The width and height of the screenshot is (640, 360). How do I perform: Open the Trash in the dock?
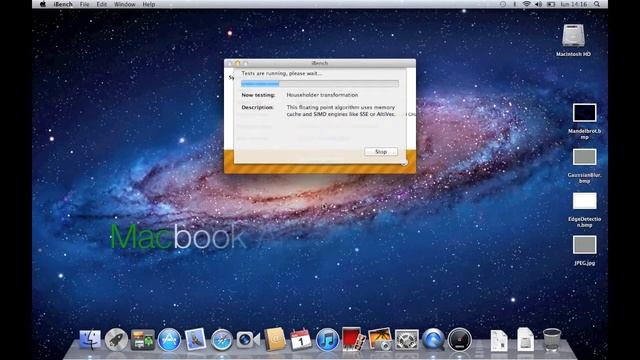pyautogui.click(x=552, y=340)
